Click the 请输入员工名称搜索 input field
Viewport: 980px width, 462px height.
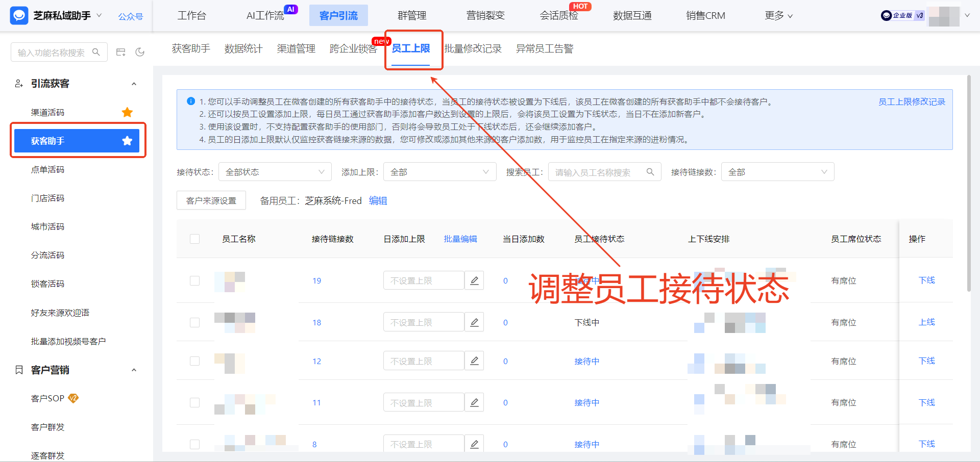(x=605, y=172)
